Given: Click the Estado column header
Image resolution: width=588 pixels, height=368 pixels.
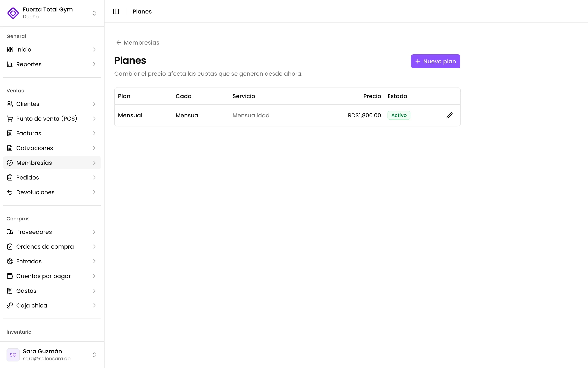Looking at the screenshot, I should [397, 96].
